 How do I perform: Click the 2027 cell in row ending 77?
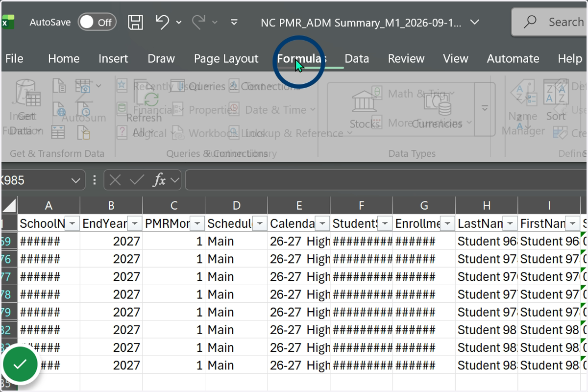pos(111,276)
